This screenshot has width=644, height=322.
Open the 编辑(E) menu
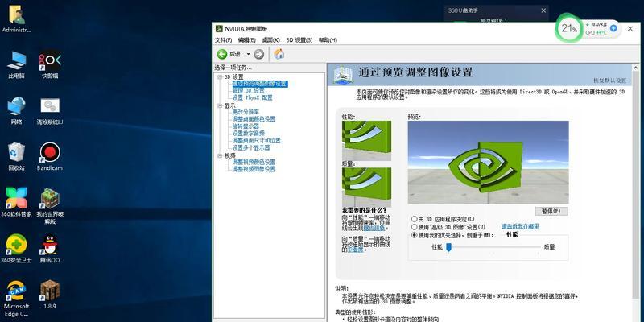point(247,40)
